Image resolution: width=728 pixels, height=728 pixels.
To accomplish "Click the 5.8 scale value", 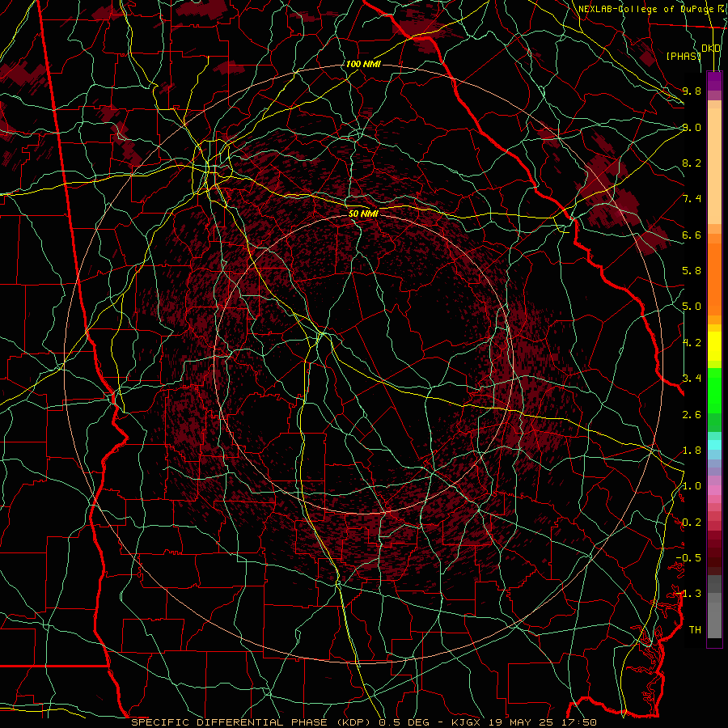I will pos(692,271).
